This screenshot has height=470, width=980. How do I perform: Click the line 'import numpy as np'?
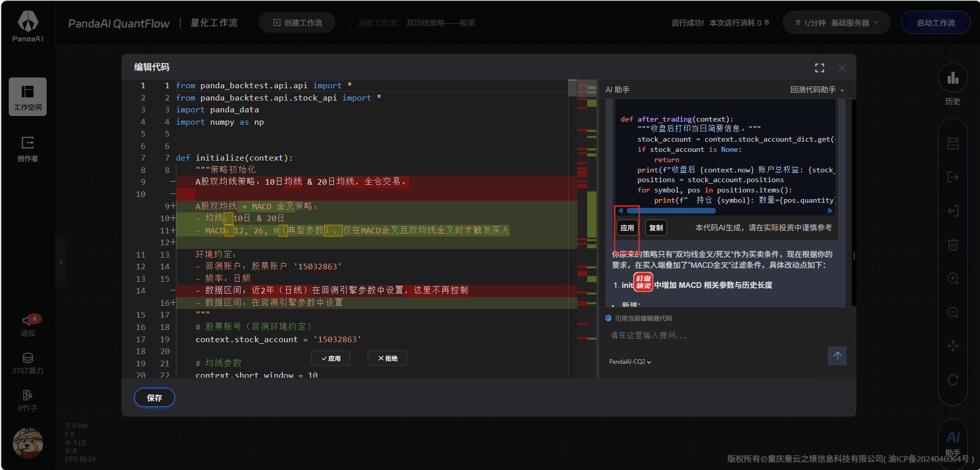pyautogui.click(x=220, y=122)
